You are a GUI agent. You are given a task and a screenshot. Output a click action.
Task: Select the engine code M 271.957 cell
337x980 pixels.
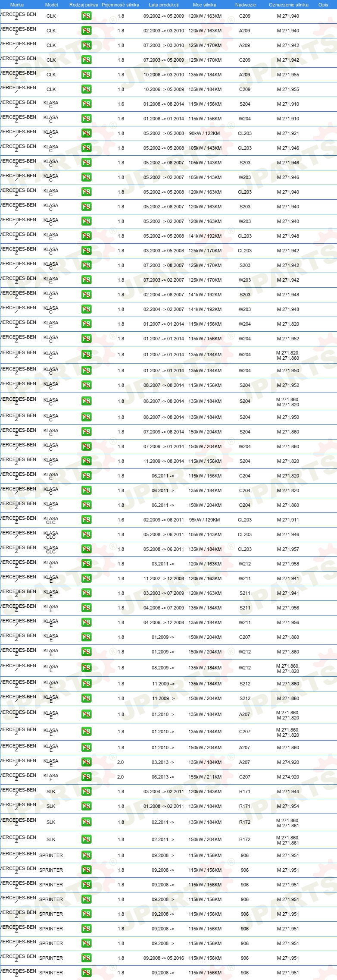pos(288,549)
